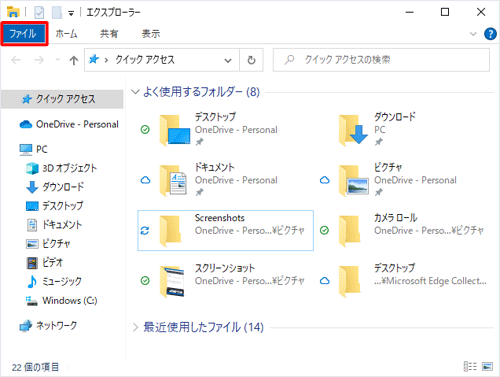Viewport: 500px width, 377px height.
Task: Select the スクリーンショット folder icon
Action: pyautogui.click(x=172, y=281)
